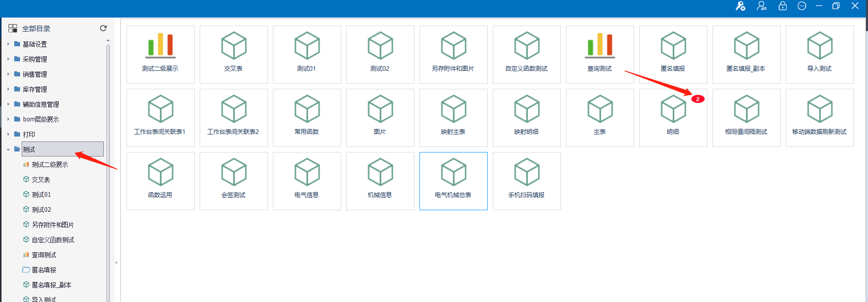Open the 手机扫码填报 tile
The width and height of the screenshot is (868, 302).
(x=526, y=181)
